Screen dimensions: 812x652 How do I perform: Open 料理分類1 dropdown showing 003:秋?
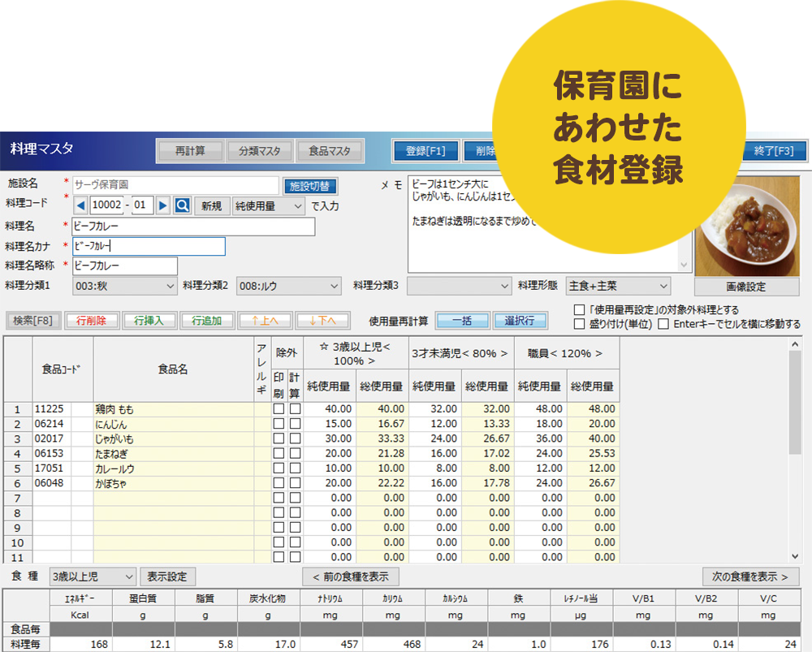124,286
